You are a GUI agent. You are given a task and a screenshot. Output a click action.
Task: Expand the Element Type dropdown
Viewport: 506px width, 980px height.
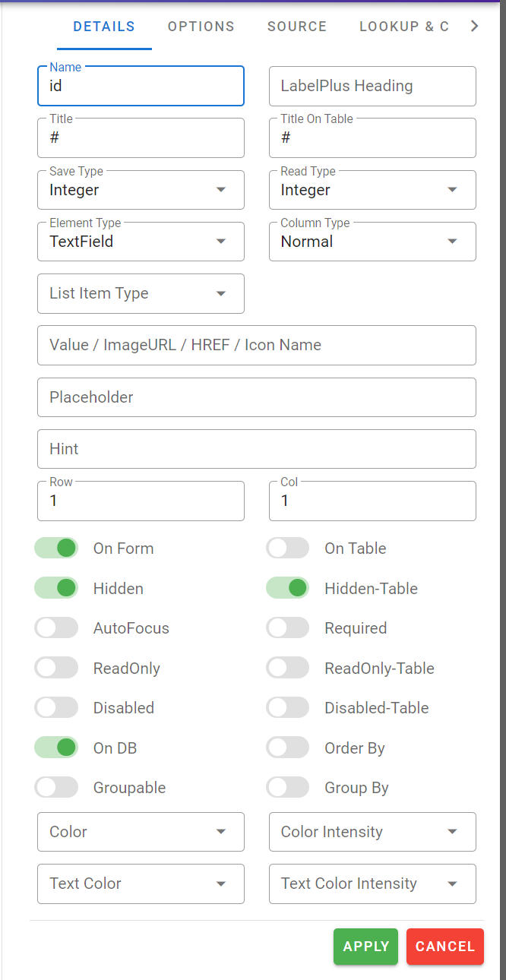(141, 242)
